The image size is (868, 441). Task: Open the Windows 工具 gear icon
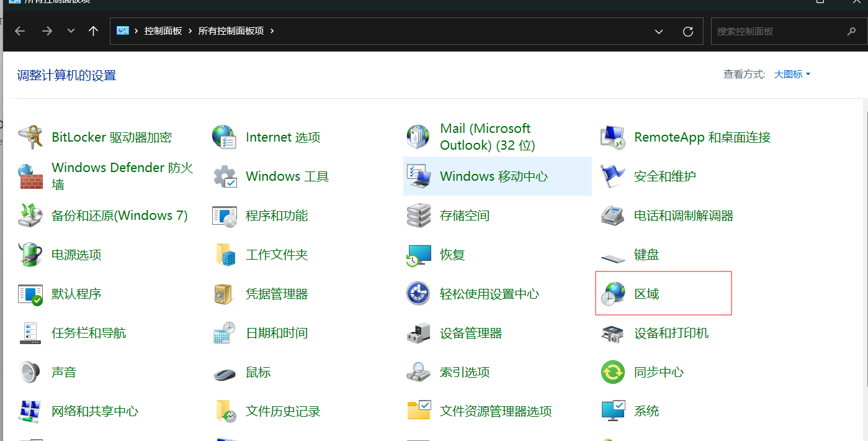[224, 176]
